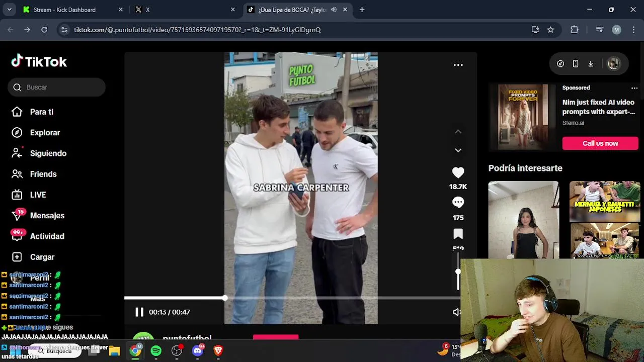
Task: Reload the TikTok page
Action: (x=44, y=30)
